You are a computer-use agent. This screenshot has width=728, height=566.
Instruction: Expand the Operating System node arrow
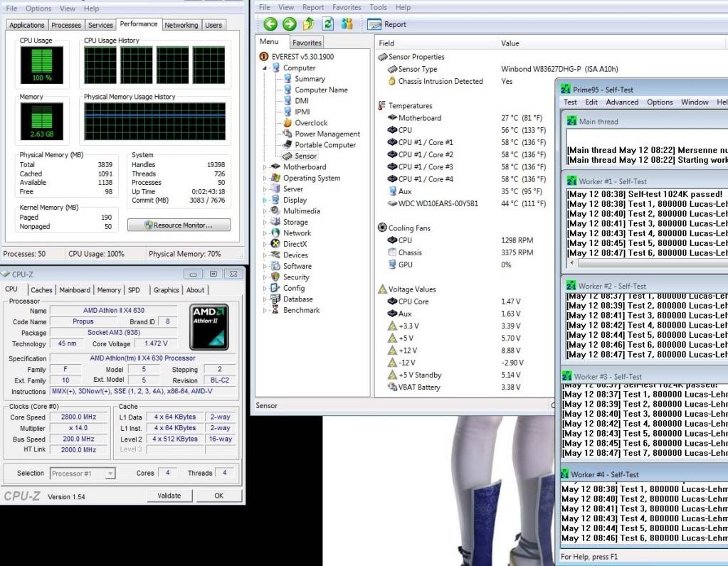(x=265, y=178)
